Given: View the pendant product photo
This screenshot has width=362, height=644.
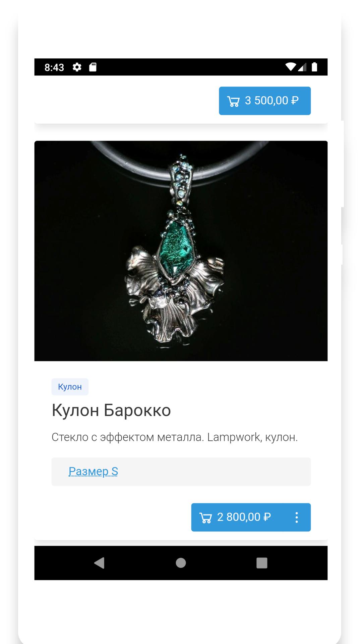Looking at the screenshot, I should (181, 251).
